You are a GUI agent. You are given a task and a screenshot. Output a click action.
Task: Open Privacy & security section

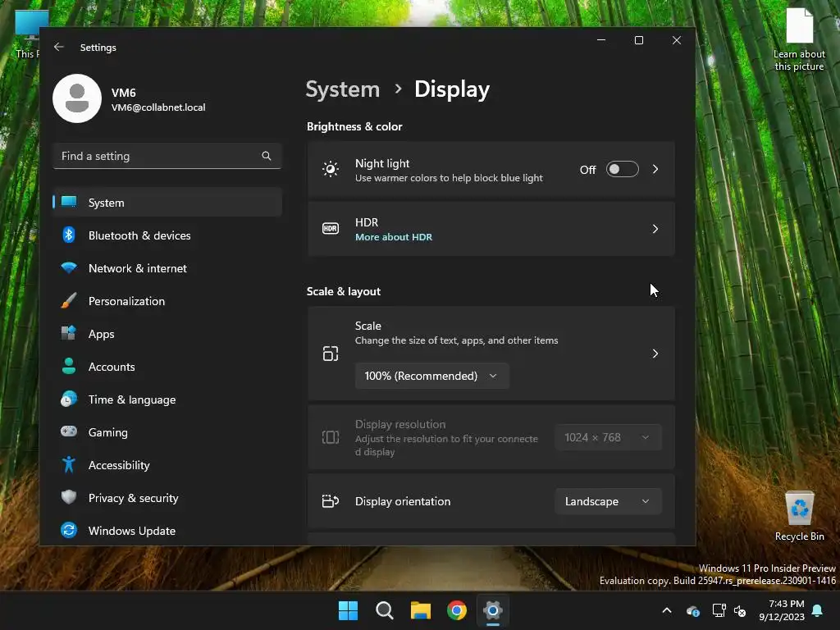click(167, 498)
